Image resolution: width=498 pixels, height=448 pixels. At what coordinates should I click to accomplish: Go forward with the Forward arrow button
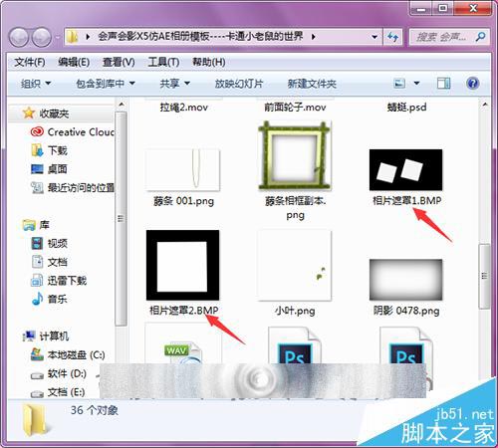42,37
